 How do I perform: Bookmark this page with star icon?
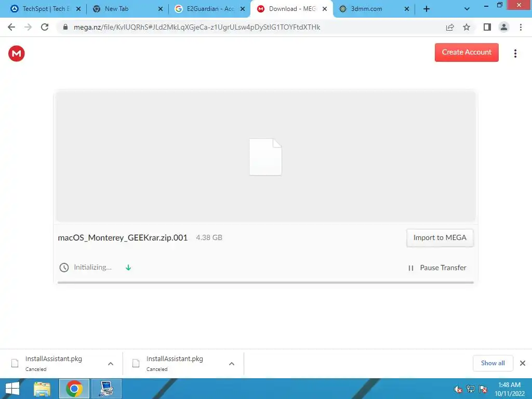[467, 27]
